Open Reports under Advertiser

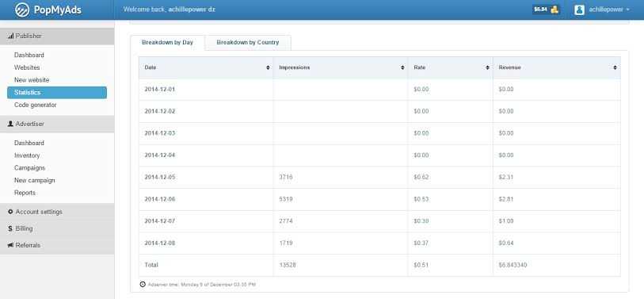pyautogui.click(x=25, y=193)
